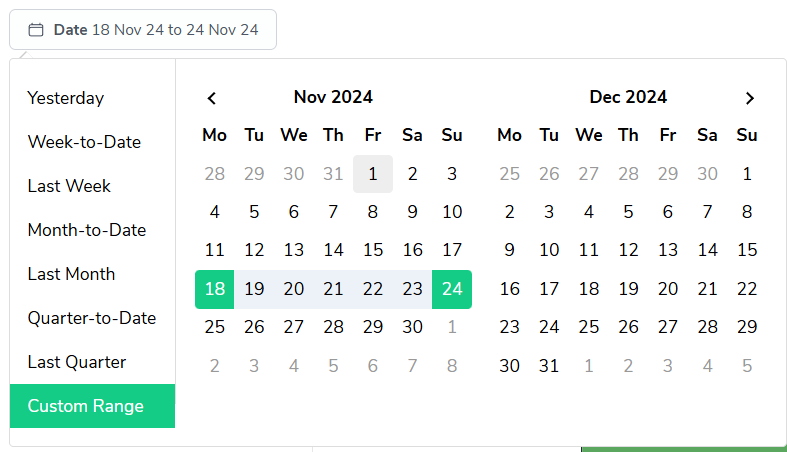Open the Date range dropdown field
The width and height of the screenshot is (787, 452).
click(x=143, y=30)
